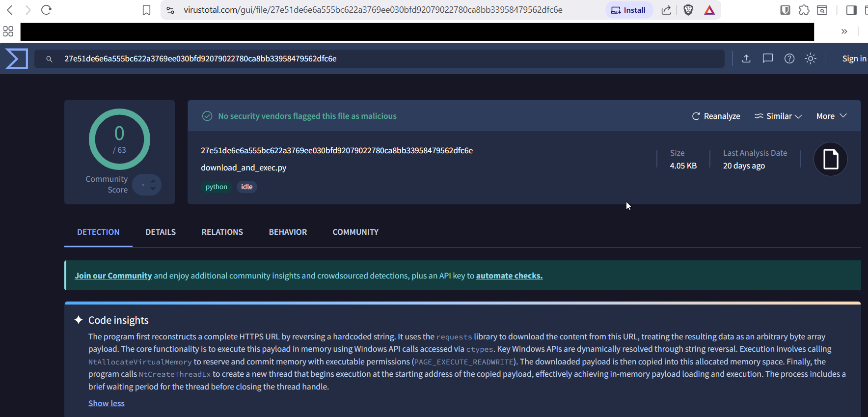Click Sign in link
Image resolution: width=868 pixels, height=417 pixels.
point(854,58)
